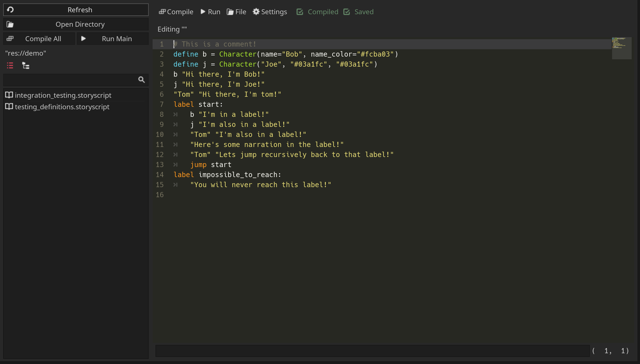Click the Compiled status checkmark

click(x=300, y=12)
